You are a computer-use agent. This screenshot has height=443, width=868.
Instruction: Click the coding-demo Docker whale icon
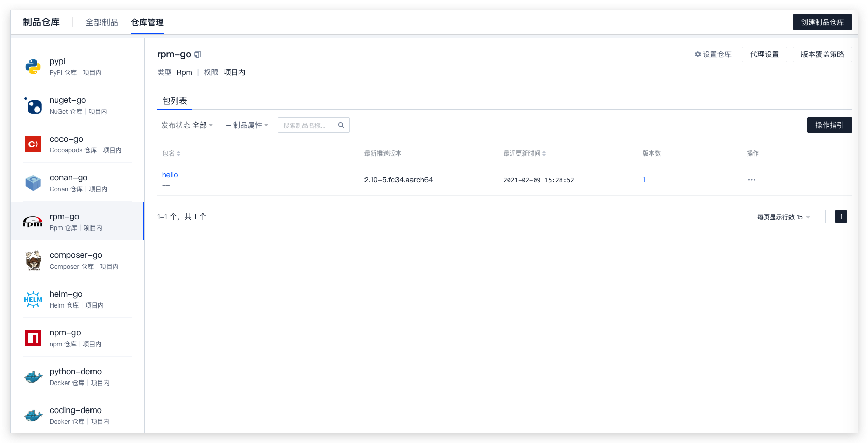(x=33, y=416)
